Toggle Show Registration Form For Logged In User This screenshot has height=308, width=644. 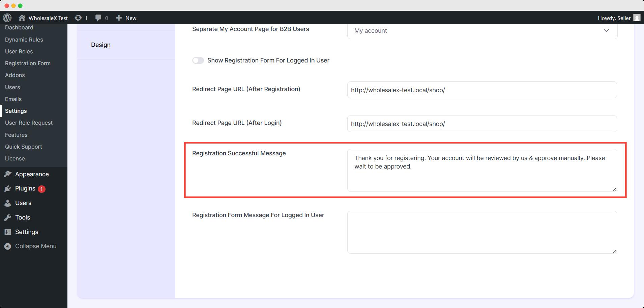click(x=198, y=60)
